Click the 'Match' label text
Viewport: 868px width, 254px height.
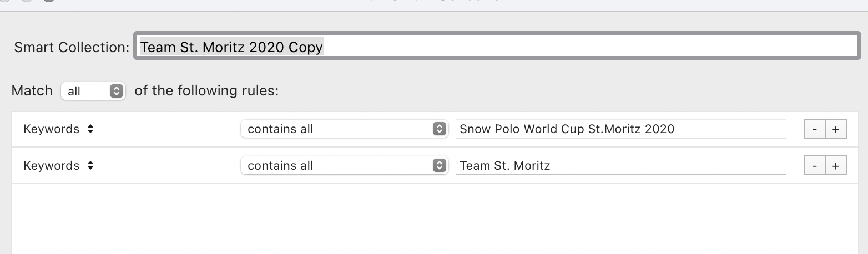coord(32,91)
